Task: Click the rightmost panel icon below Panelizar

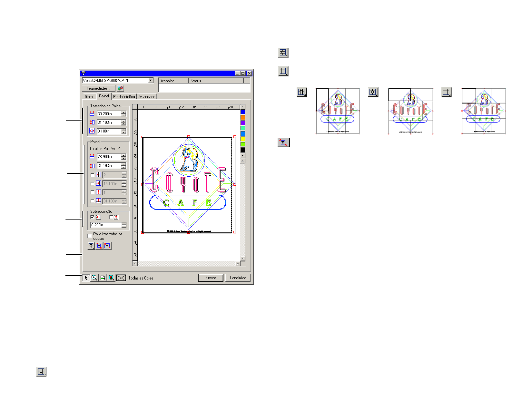Action: tap(107, 246)
